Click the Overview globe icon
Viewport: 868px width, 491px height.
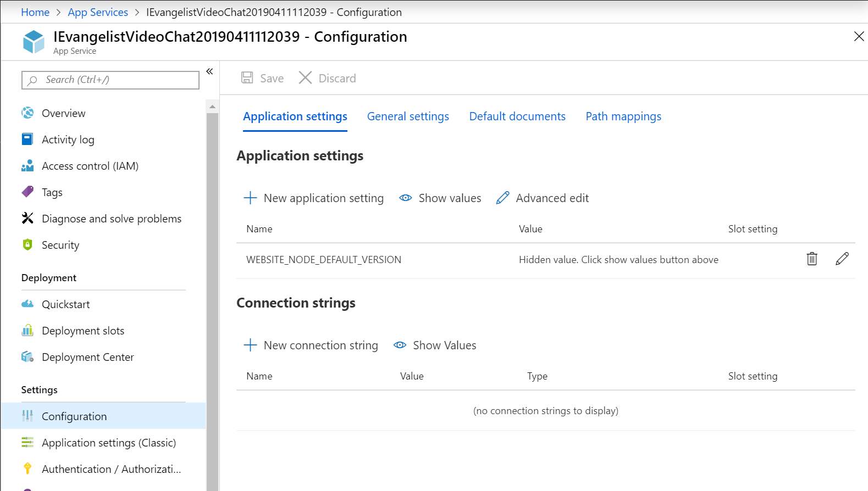point(27,113)
